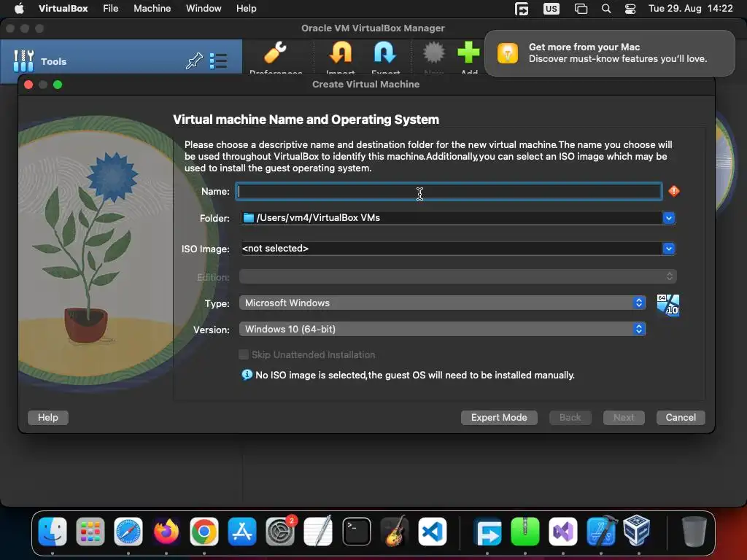This screenshot has height=560, width=747.
Task: Open the Tools list menu icon
Action: point(218,61)
